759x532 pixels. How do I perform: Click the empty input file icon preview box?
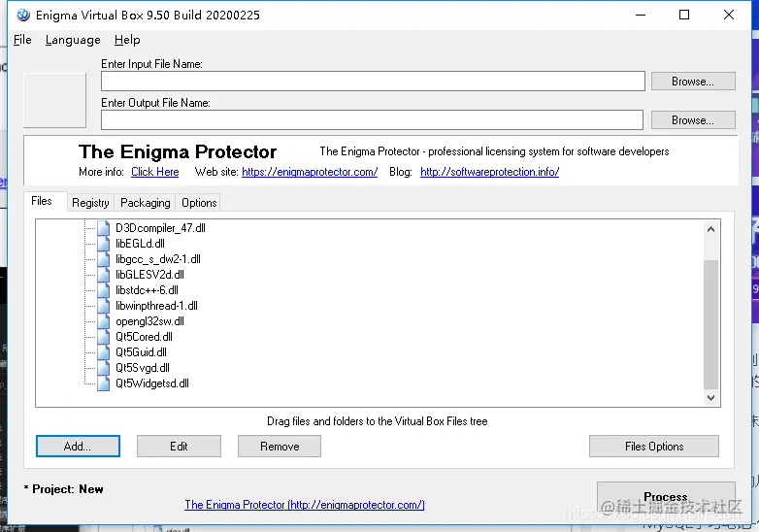click(54, 100)
